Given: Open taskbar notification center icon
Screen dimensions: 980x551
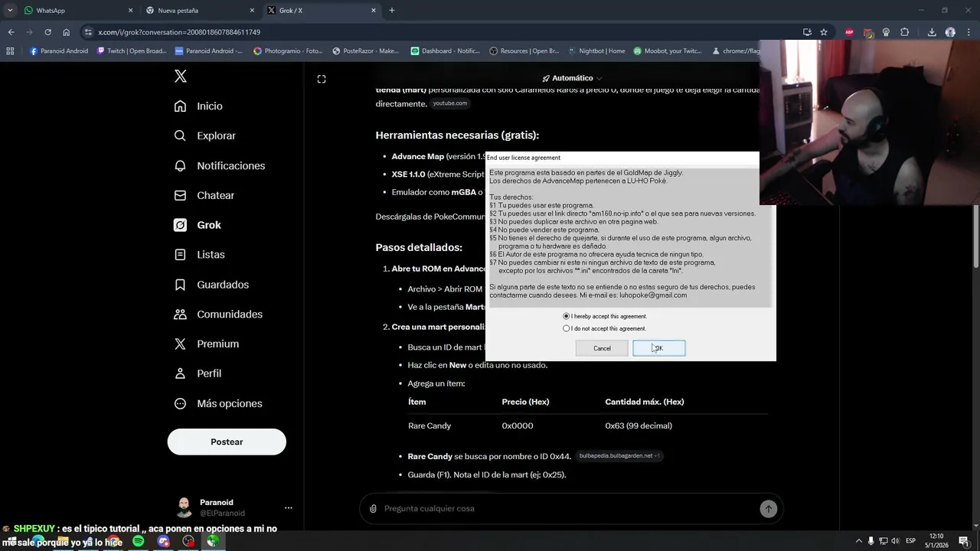Looking at the screenshot, I should (963, 541).
